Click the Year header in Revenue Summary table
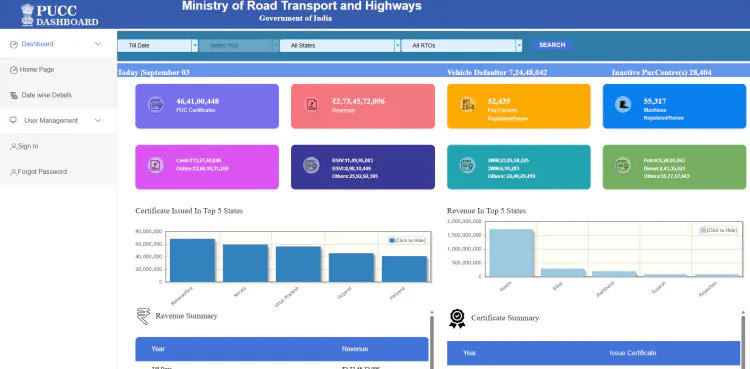 pyautogui.click(x=158, y=349)
